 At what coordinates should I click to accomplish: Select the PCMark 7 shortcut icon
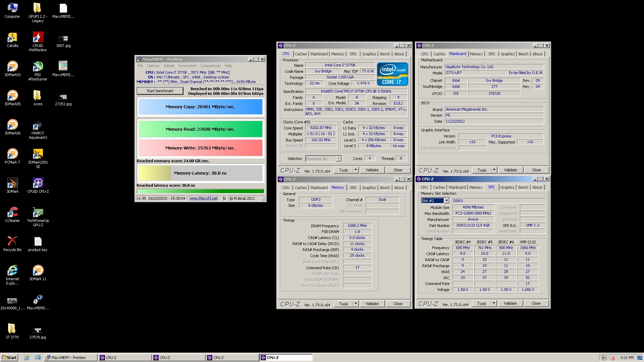click(x=12, y=156)
